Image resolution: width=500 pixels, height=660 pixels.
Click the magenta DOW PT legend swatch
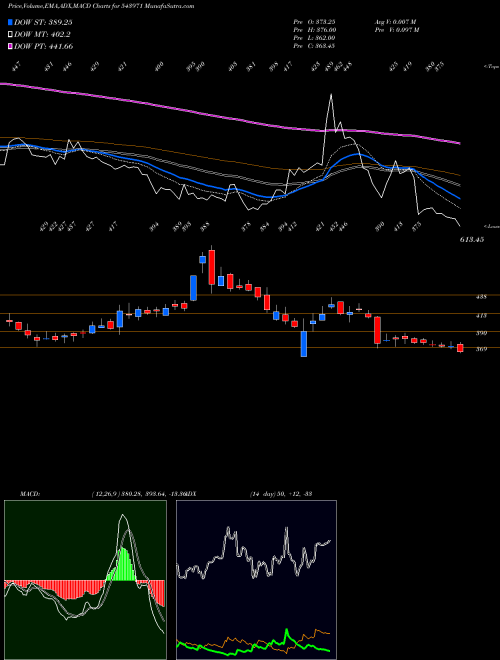[x=11, y=46]
